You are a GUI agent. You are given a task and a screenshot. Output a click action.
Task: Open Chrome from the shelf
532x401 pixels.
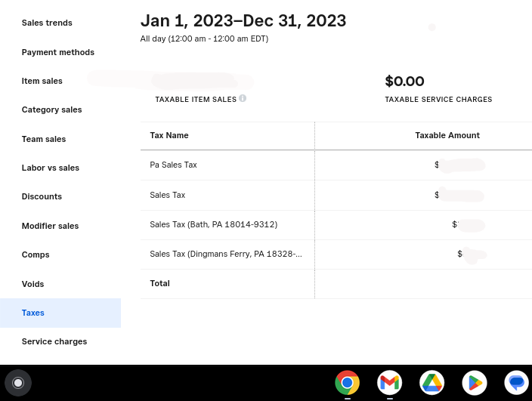pos(347,383)
